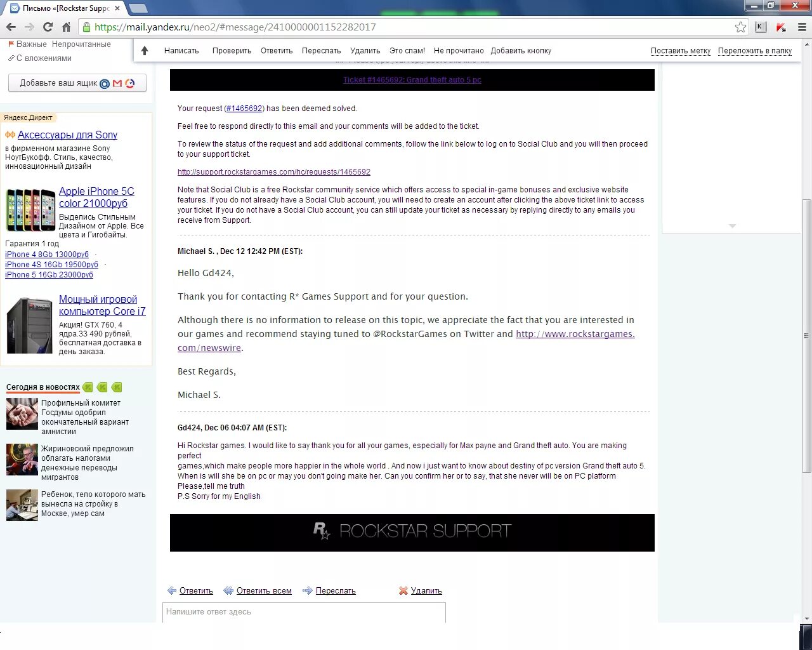Open the Переложить в папку dropdown
The width and height of the screenshot is (812, 650).
(x=755, y=51)
